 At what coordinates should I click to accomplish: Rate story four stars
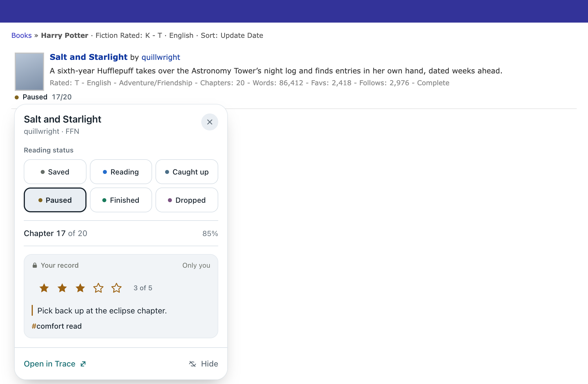[x=98, y=288]
